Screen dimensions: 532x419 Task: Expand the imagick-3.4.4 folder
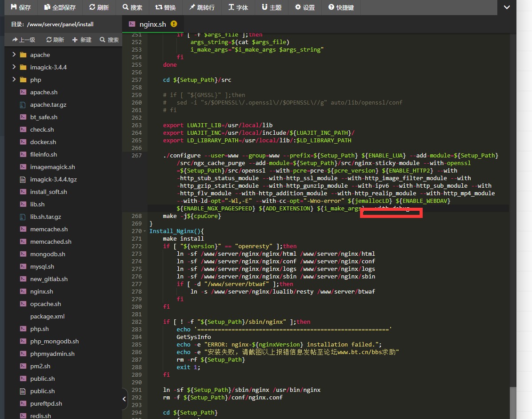pos(14,67)
